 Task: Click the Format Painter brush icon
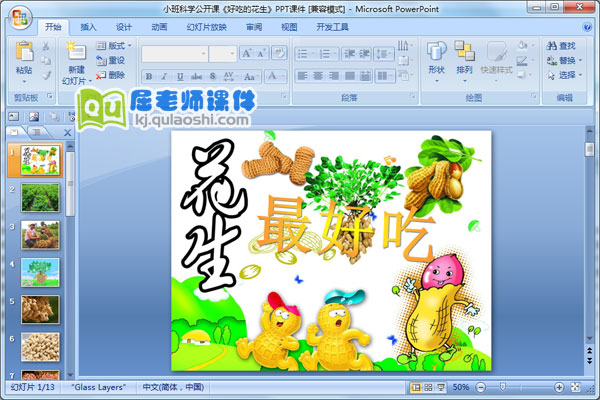click(46, 75)
